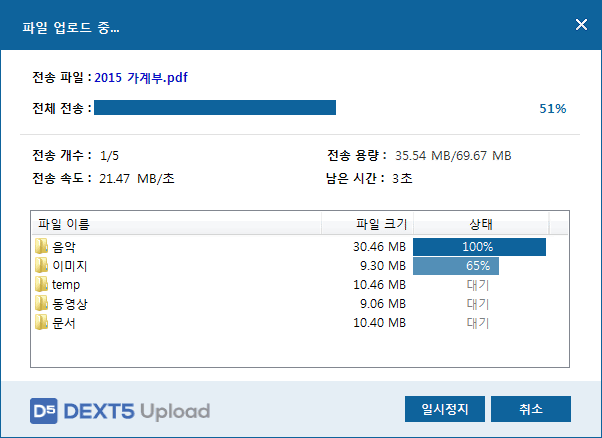Click the DEXT5 Upload logo icon
This screenshot has height=438, width=602.
(44, 411)
